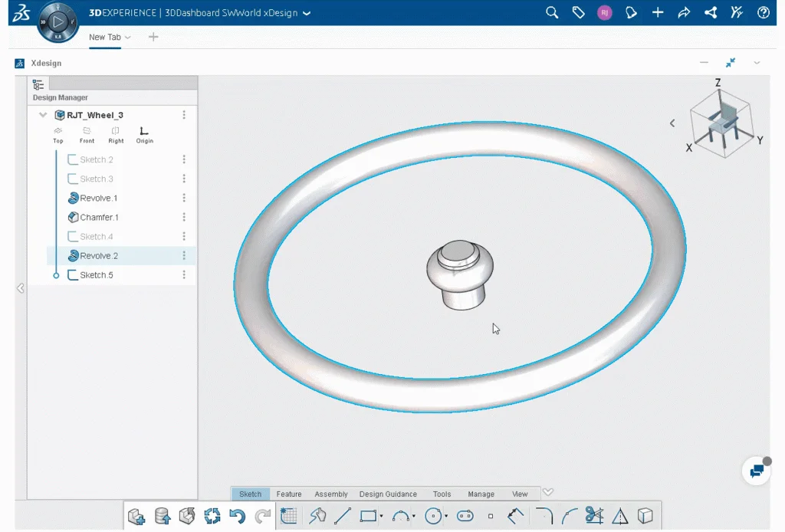Image resolution: width=785 pixels, height=532 pixels.
Task: Open the tag icon in header
Action: point(579,12)
